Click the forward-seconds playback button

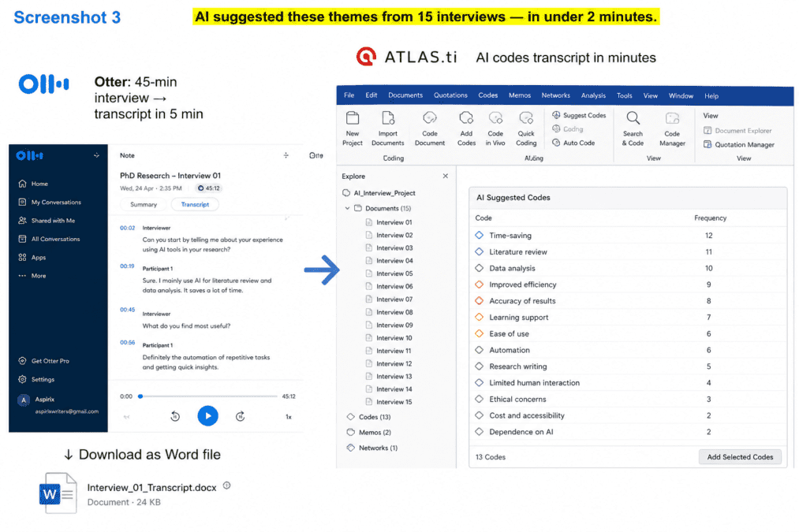coord(241,416)
